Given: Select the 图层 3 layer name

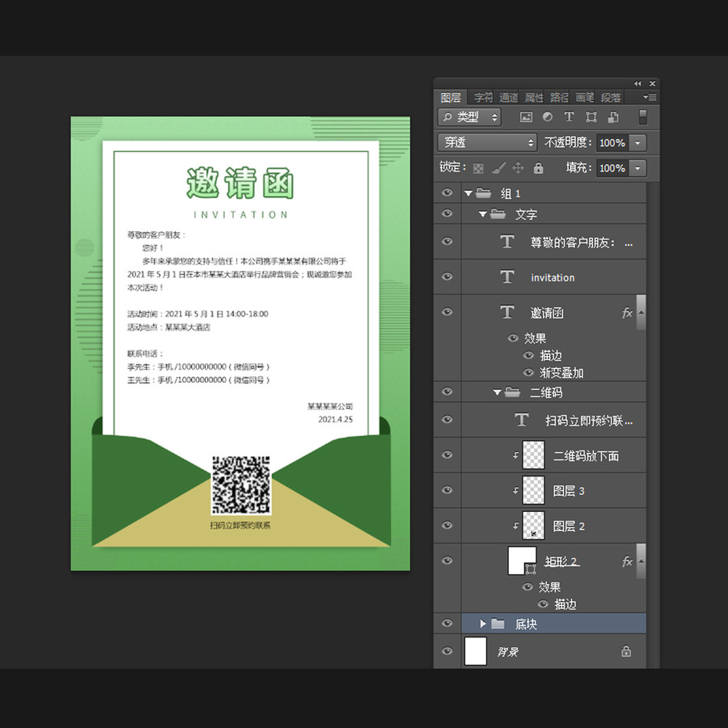Looking at the screenshot, I should (569, 491).
